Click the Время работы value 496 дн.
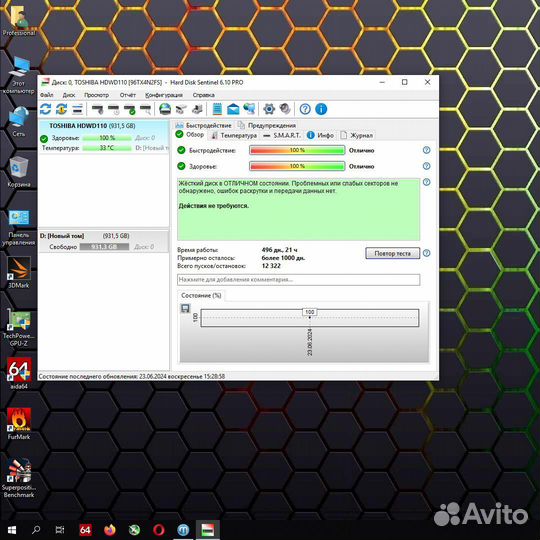540x540 pixels. point(279,250)
